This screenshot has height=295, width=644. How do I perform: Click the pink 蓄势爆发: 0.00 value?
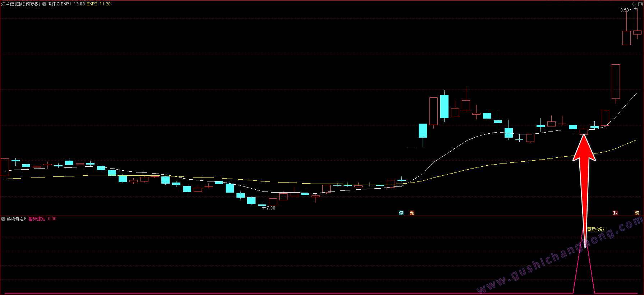[x=42, y=219]
